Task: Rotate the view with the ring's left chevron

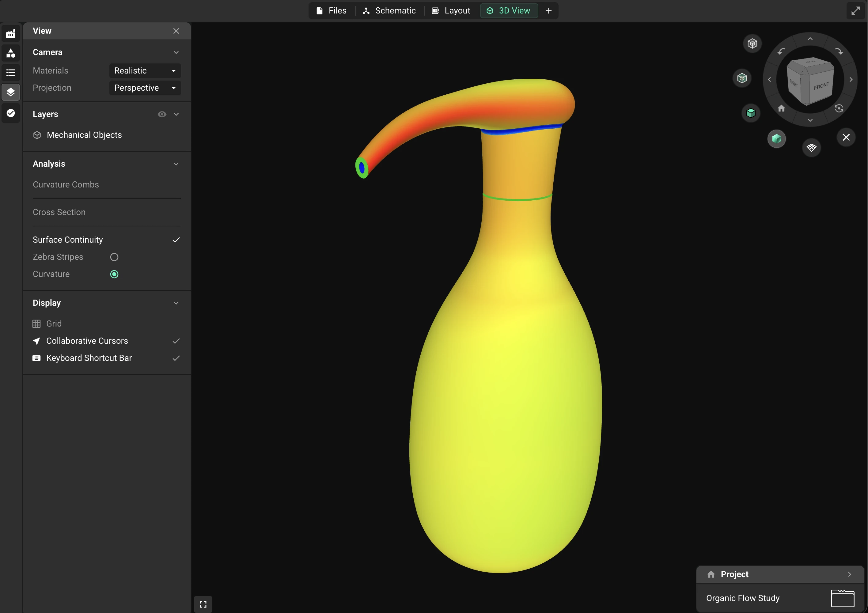Action: [x=769, y=79]
